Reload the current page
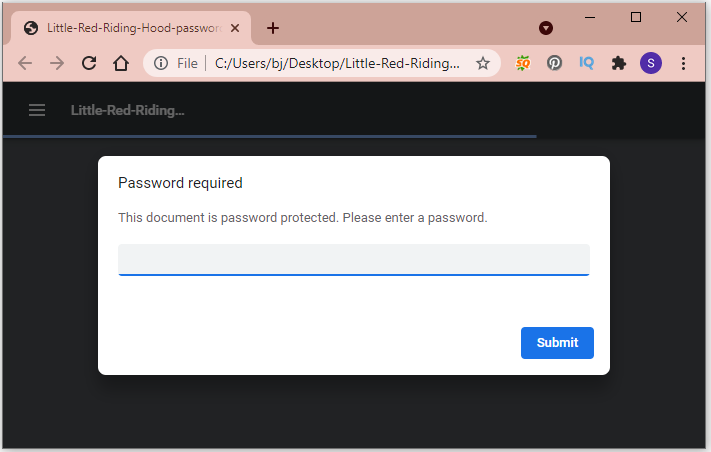This screenshot has height=452, width=711. (89, 63)
